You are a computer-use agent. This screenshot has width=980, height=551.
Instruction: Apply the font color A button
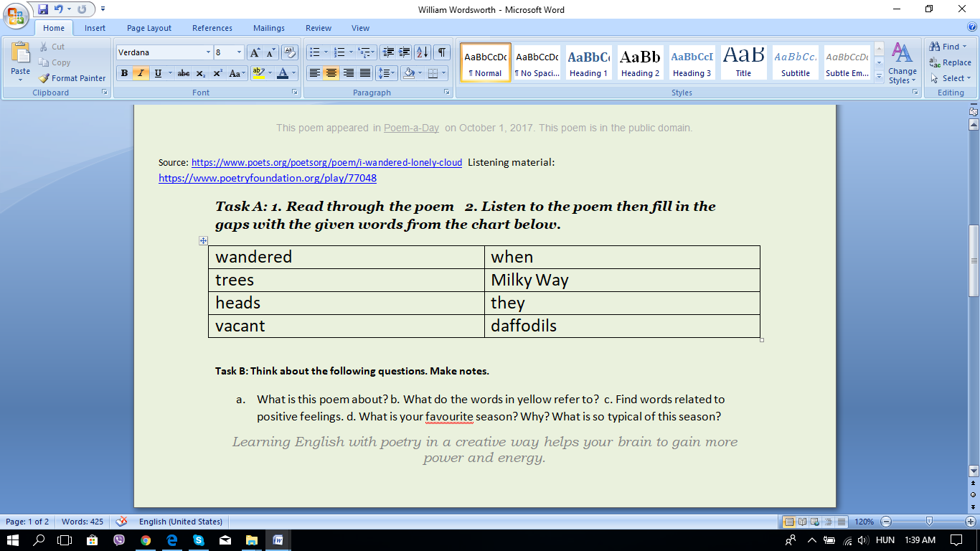click(283, 73)
